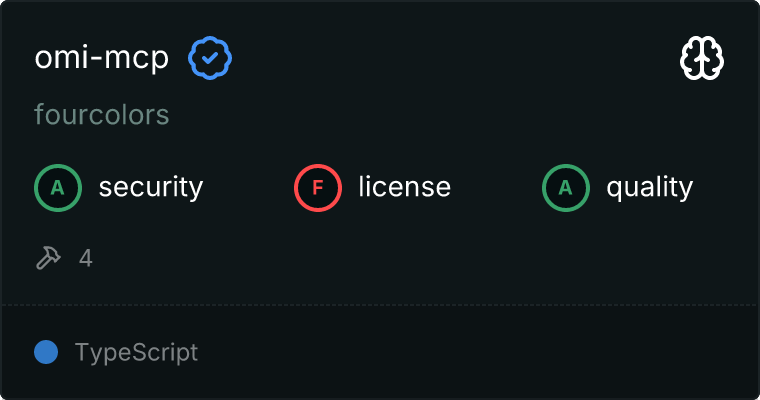This screenshot has height=400, width=760.
Task: Click the green A quality grade badge
Action: [566, 187]
